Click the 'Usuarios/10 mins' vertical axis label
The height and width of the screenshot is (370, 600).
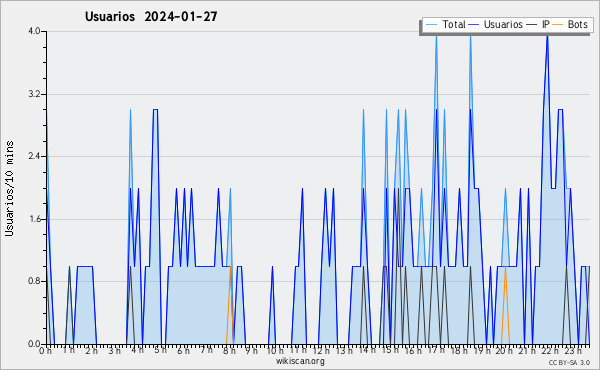[x=9, y=189]
